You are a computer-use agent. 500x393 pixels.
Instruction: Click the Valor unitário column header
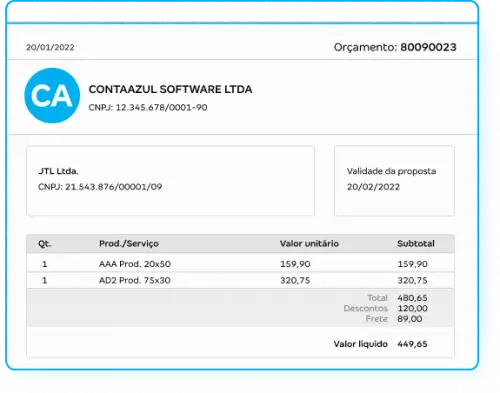pyautogui.click(x=309, y=244)
